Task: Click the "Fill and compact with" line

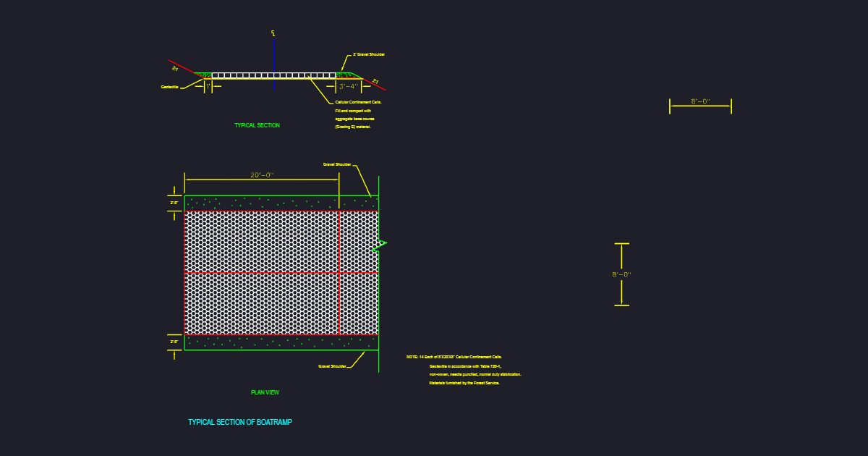Action: (x=353, y=111)
